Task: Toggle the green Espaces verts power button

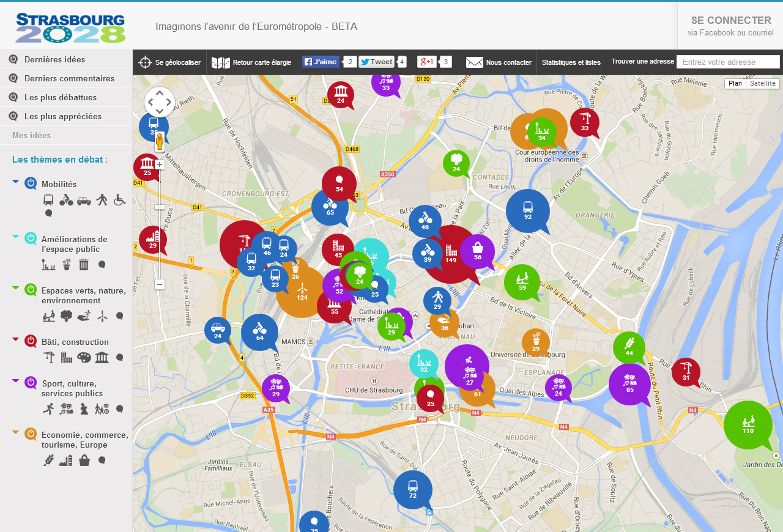Action: (x=31, y=290)
